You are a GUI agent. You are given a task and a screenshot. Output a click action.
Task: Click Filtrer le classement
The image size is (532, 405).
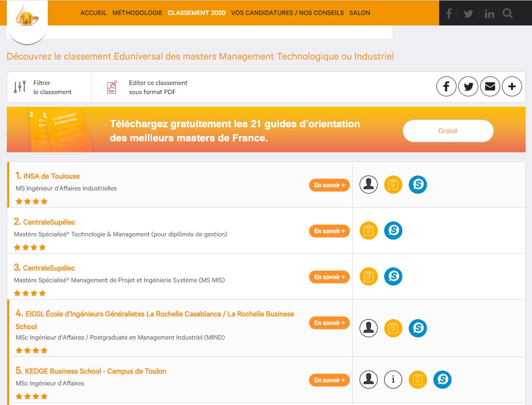coord(52,87)
